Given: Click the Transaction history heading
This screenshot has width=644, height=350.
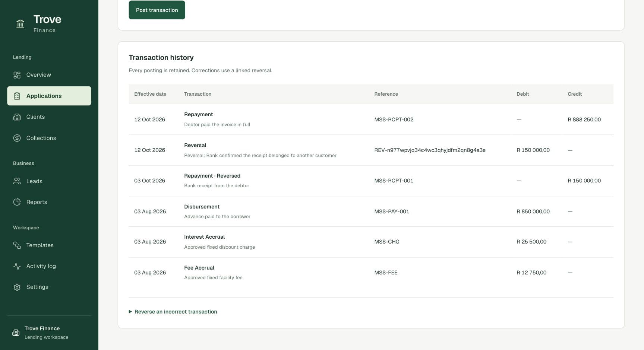Looking at the screenshot, I should [x=161, y=58].
